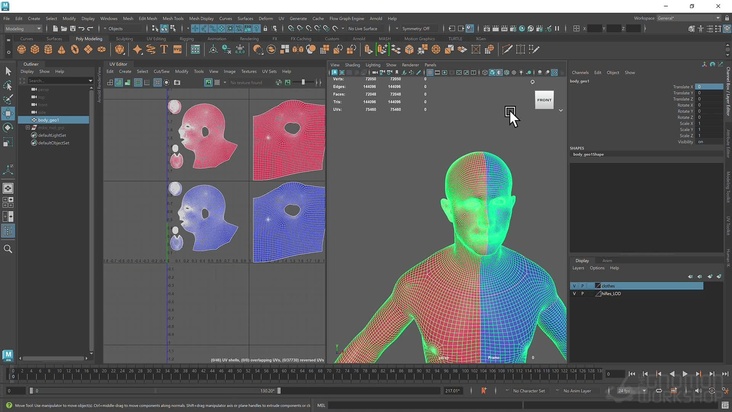Toggle visibility V of the clothes layer
The width and height of the screenshot is (732, 412).
573,286
